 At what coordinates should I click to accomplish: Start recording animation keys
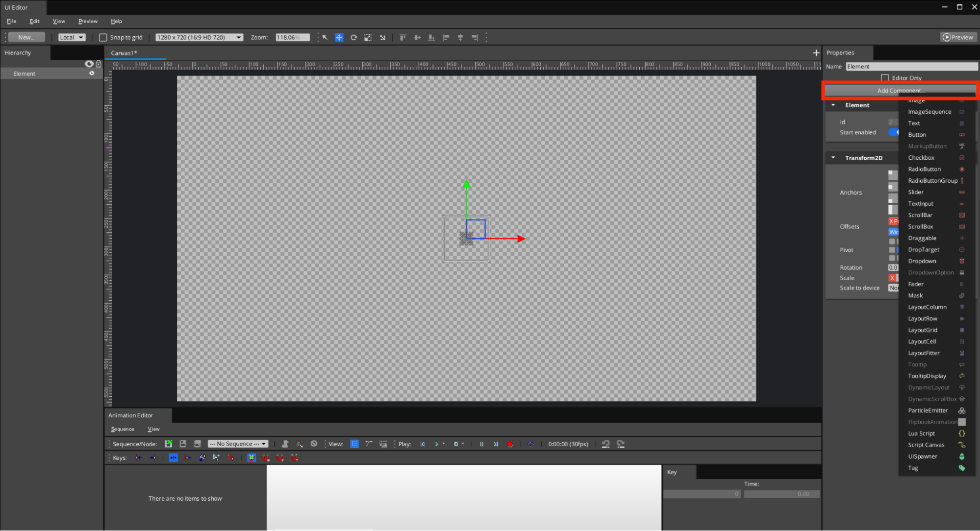coord(510,444)
